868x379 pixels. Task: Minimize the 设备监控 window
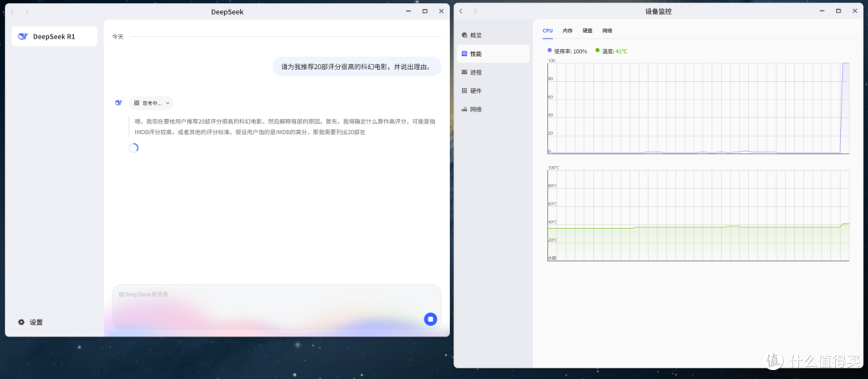(x=822, y=11)
